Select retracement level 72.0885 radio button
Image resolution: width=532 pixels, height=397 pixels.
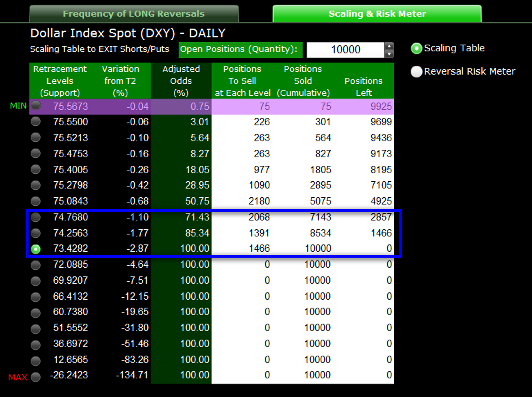point(35,264)
